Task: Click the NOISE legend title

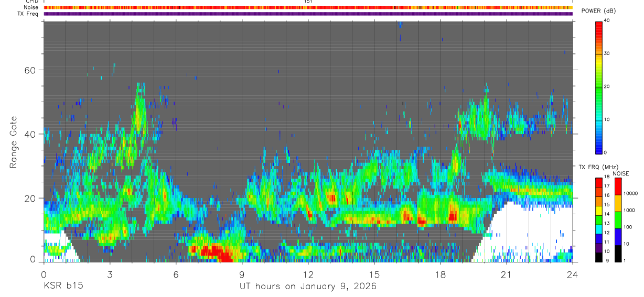Action: click(x=621, y=173)
